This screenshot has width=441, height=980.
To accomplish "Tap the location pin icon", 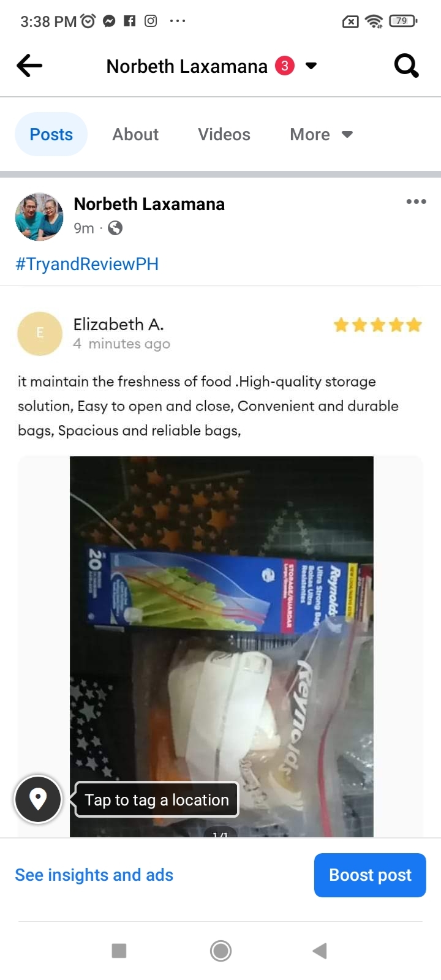I will (38, 799).
